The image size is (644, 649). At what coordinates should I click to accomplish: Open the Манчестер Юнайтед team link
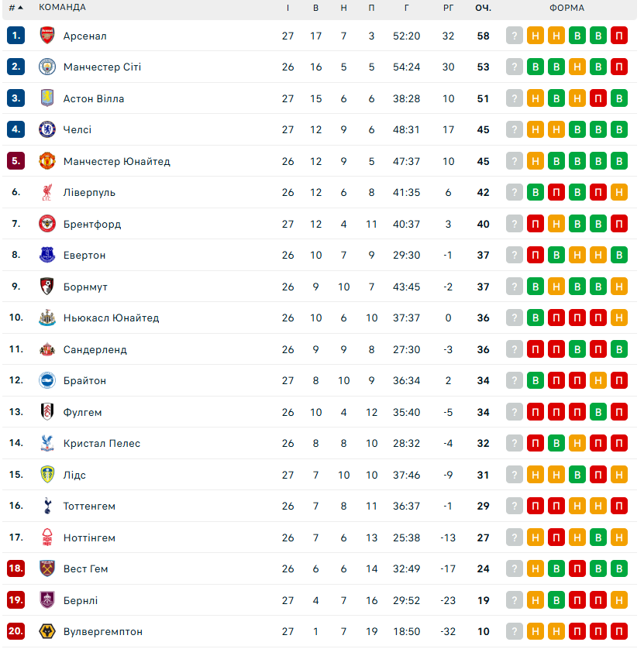pyautogui.click(x=116, y=161)
